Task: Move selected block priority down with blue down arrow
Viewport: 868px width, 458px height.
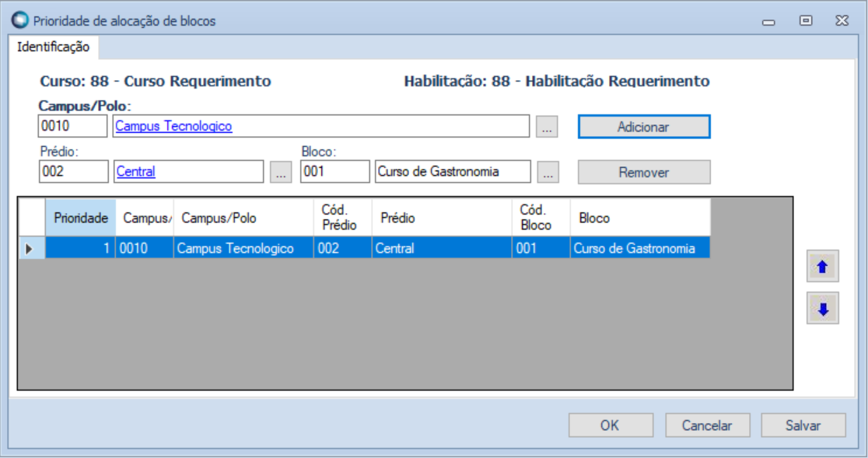Action: pos(822,308)
